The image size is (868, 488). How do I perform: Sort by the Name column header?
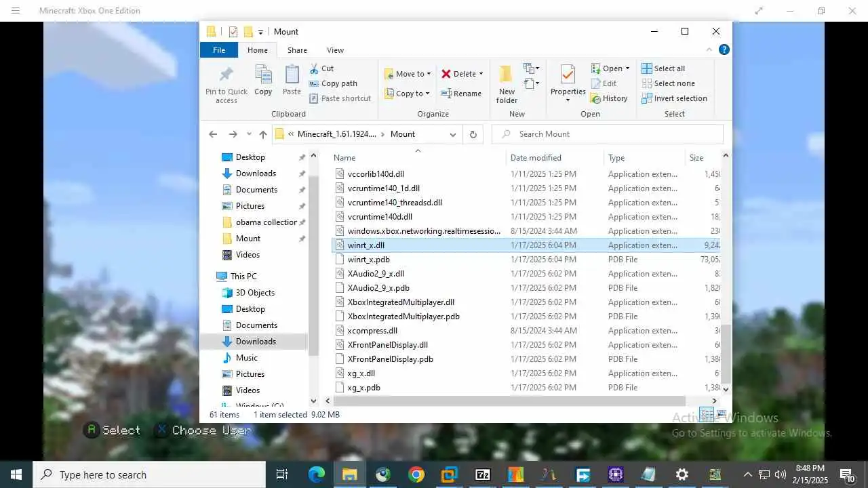(418, 157)
